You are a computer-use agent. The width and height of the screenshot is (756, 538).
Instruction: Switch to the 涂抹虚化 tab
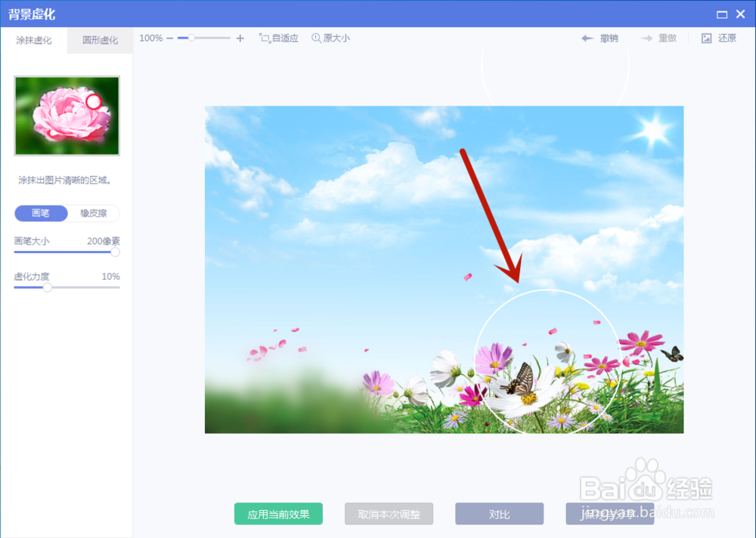pos(34,40)
